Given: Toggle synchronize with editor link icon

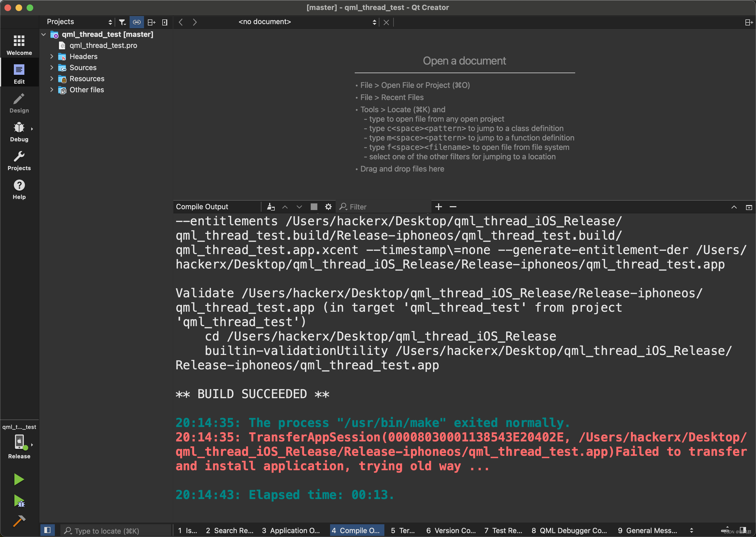Looking at the screenshot, I should 137,22.
